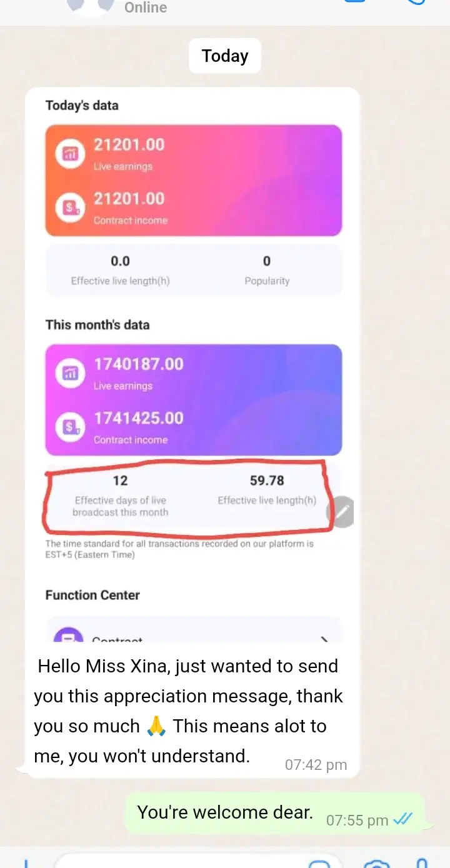Tap this month's Contract income dollar icon
This screenshot has width=450, height=868.
71,427
